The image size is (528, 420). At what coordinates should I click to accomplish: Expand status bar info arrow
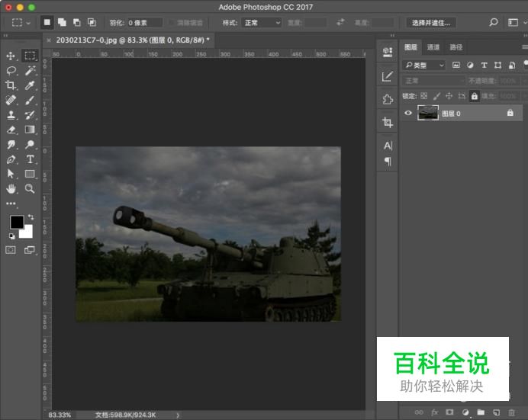178,415
